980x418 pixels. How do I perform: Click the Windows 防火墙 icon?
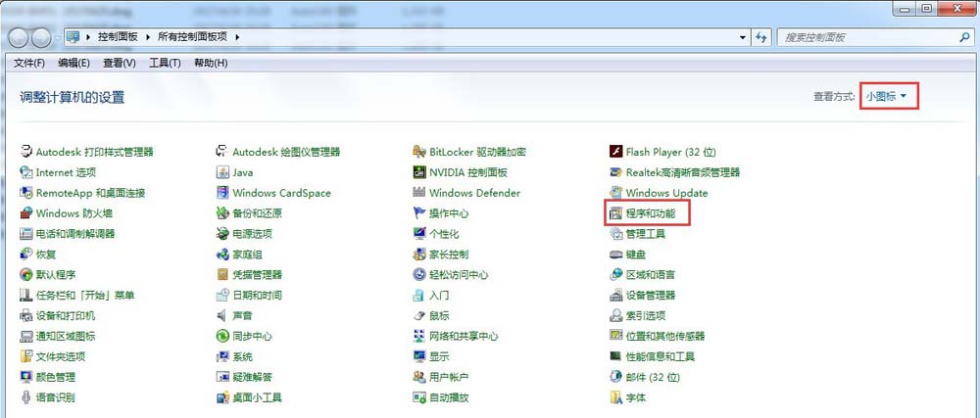tap(25, 213)
